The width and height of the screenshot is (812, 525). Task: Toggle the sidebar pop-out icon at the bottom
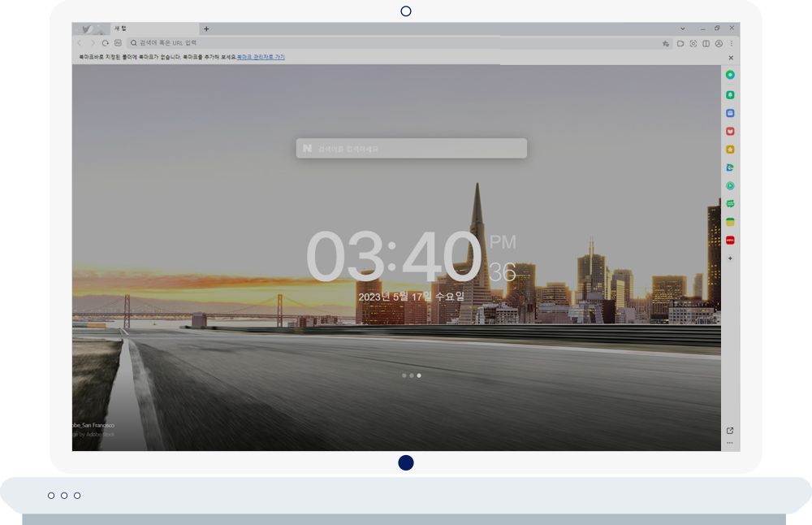pos(730,431)
